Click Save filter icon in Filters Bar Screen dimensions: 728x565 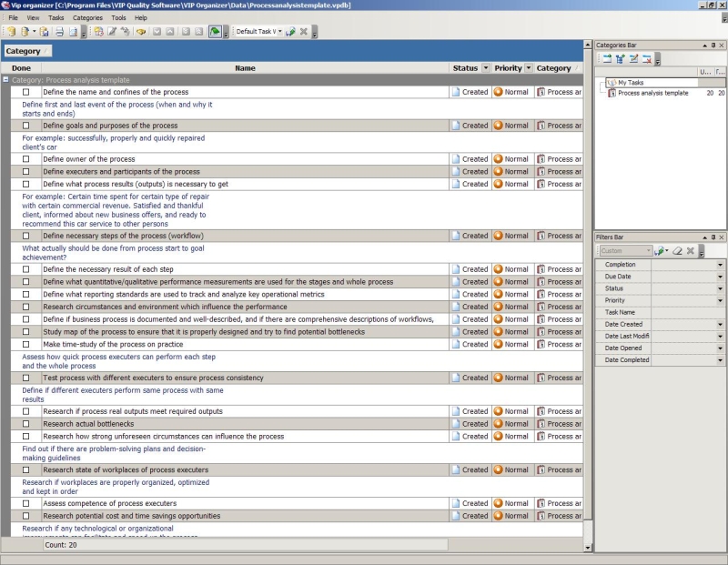[660, 251]
